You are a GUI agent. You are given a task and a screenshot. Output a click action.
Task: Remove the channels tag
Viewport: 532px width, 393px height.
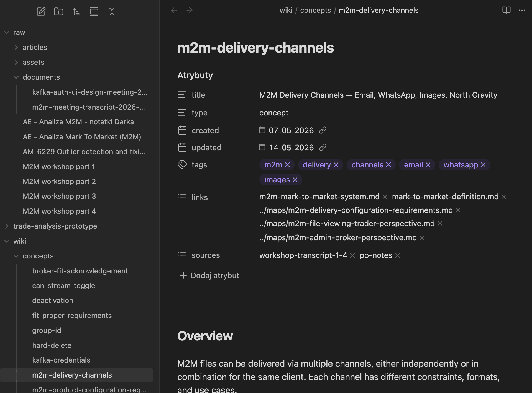click(388, 165)
